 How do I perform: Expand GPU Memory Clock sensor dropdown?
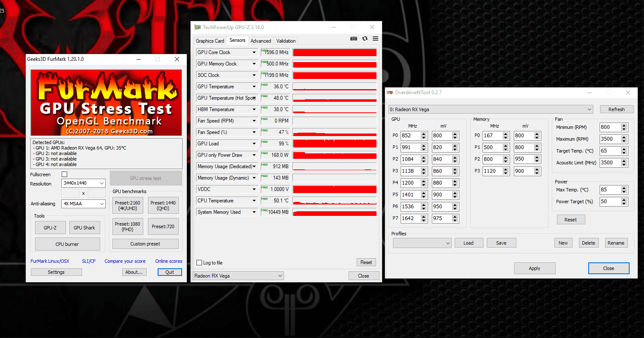[254, 64]
